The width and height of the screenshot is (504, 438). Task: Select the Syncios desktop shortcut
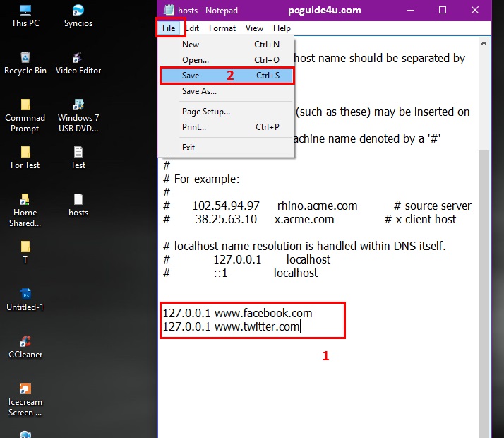tap(78, 11)
